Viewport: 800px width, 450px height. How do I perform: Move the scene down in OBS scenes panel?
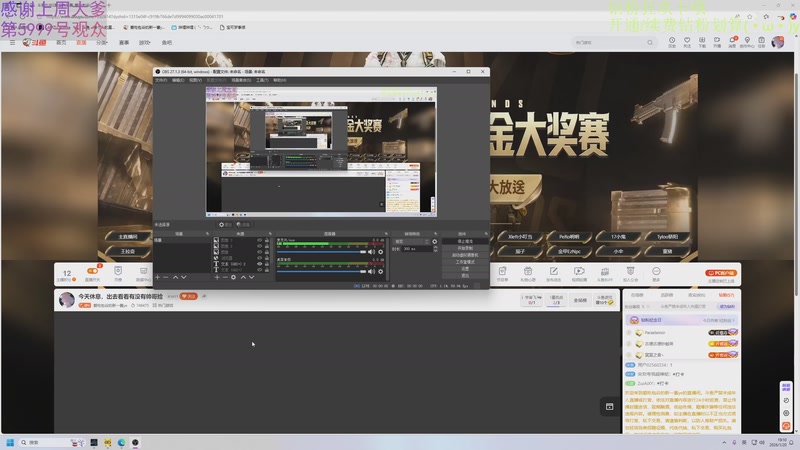(x=184, y=277)
